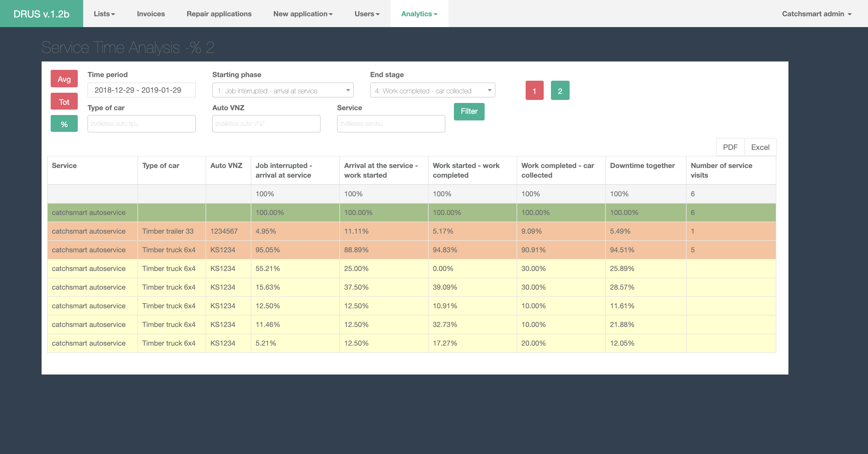Click Work started - work completed header
868x454 pixels.
pyautogui.click(x=472, y=170)
